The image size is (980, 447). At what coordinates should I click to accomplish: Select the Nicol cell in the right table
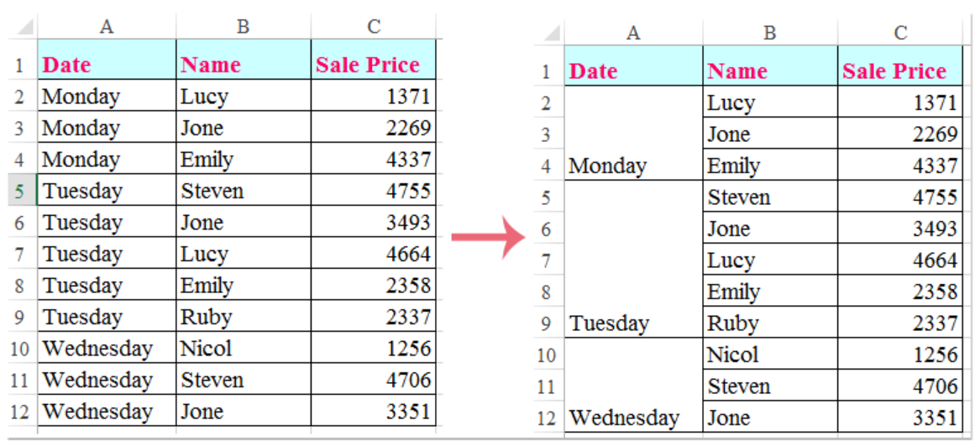coord(769,355)
